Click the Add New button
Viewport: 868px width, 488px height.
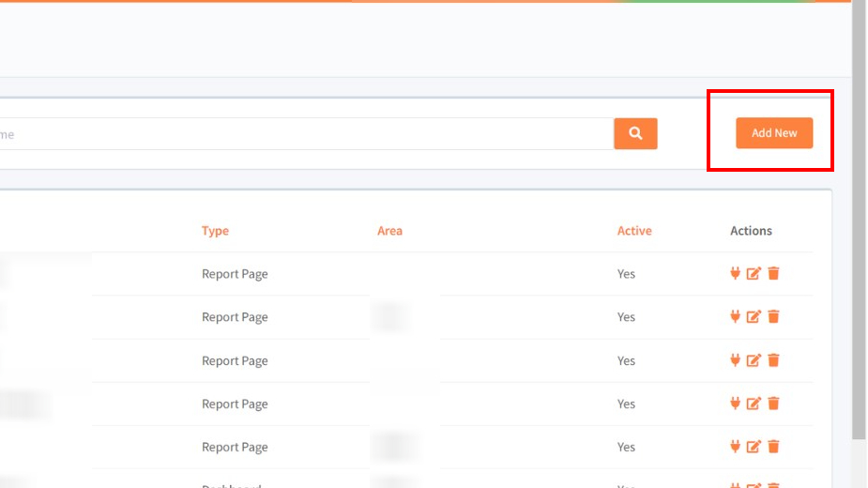pos(774,133)
